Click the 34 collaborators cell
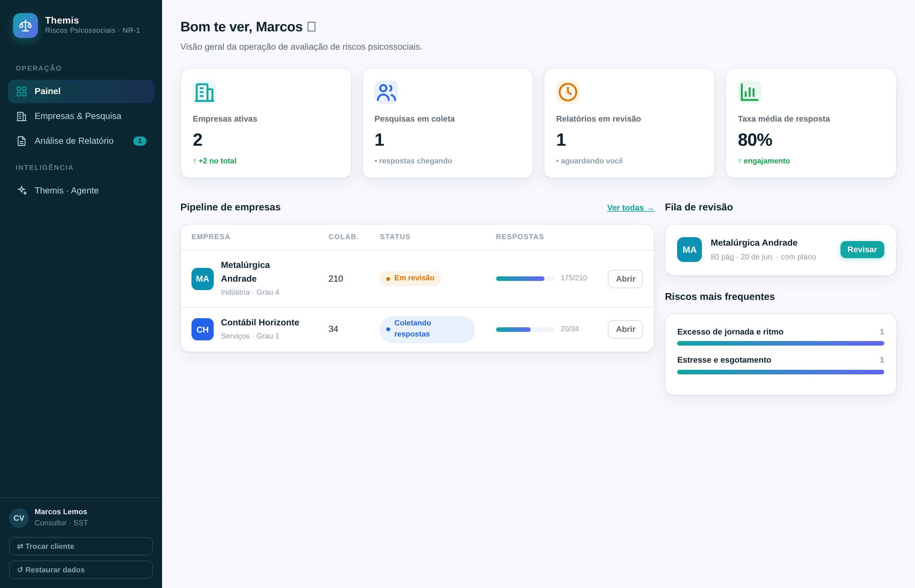Image resolution: width=915 pixels, height=588 pixels. pyautogui.click(x=333, y=329)
